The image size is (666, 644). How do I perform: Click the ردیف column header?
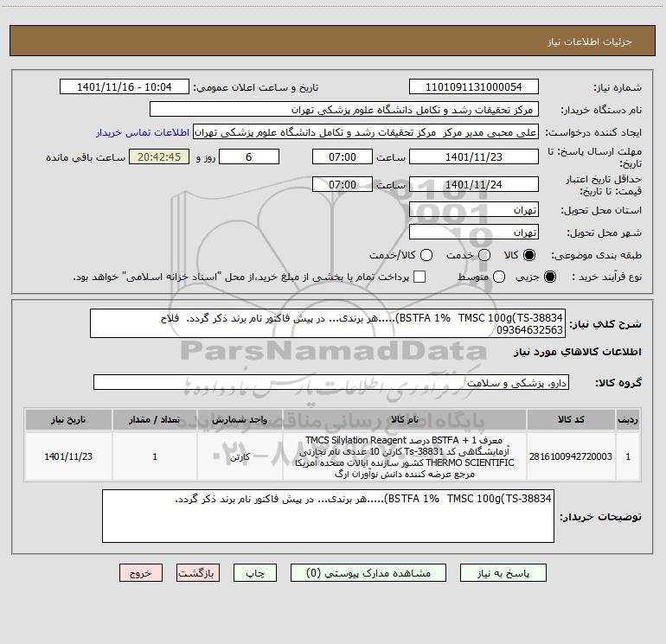tap(628, 420)
